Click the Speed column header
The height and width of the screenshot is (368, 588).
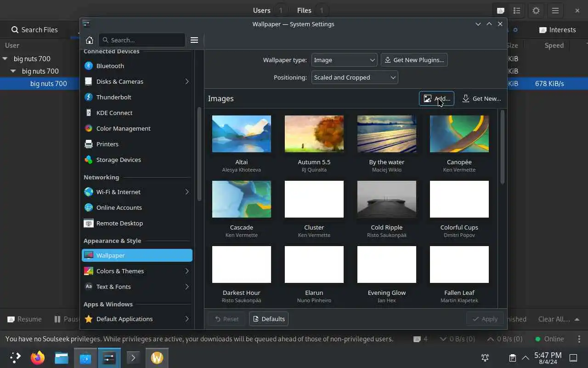tap(554, 45)
